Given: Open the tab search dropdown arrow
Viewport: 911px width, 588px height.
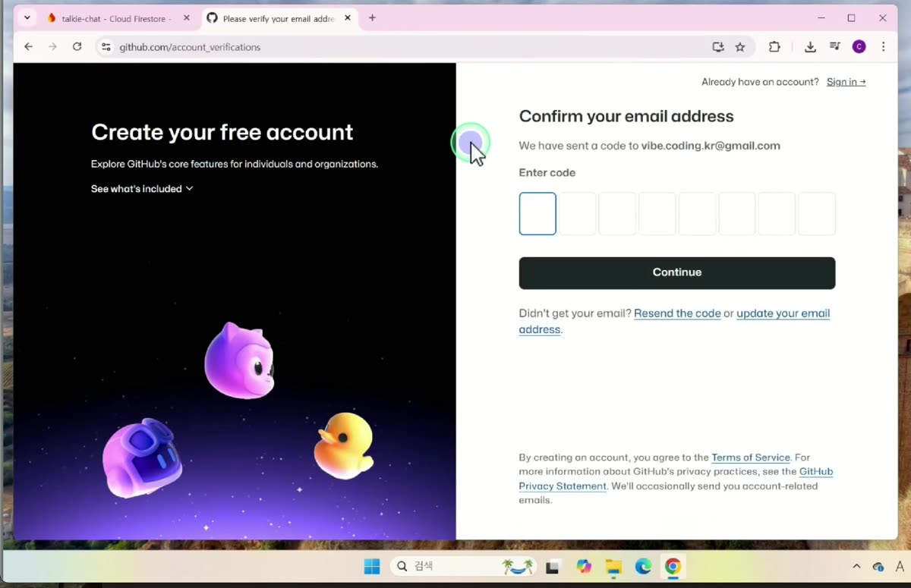Looking at the screenshot, I should (x=27, y=18).
